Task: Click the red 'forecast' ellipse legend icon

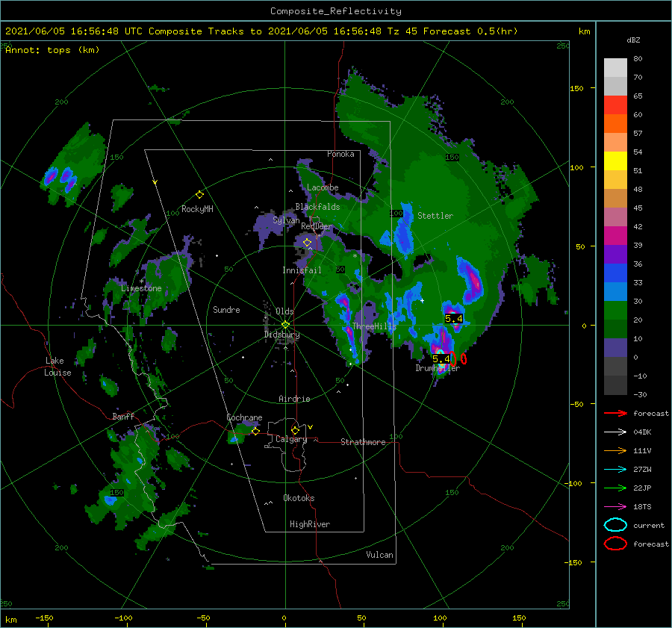Action: (x=615, y=544)
